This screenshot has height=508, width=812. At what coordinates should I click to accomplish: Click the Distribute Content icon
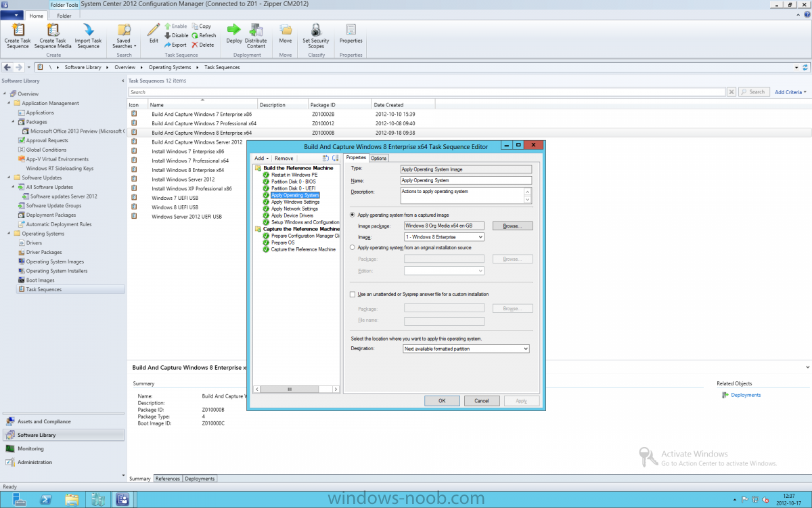pyautogui.click(x=256, y=29)
